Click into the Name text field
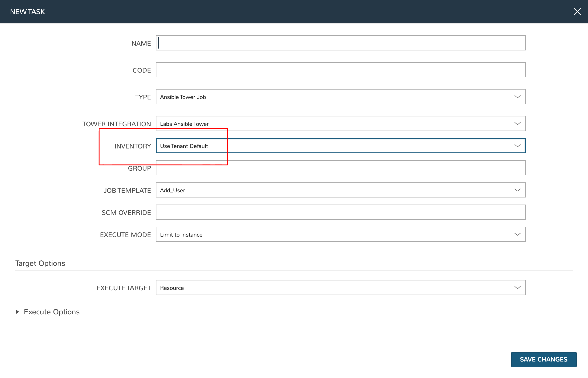Image resolution: width=588 pixels, height=378 pixels. (340, 43)
